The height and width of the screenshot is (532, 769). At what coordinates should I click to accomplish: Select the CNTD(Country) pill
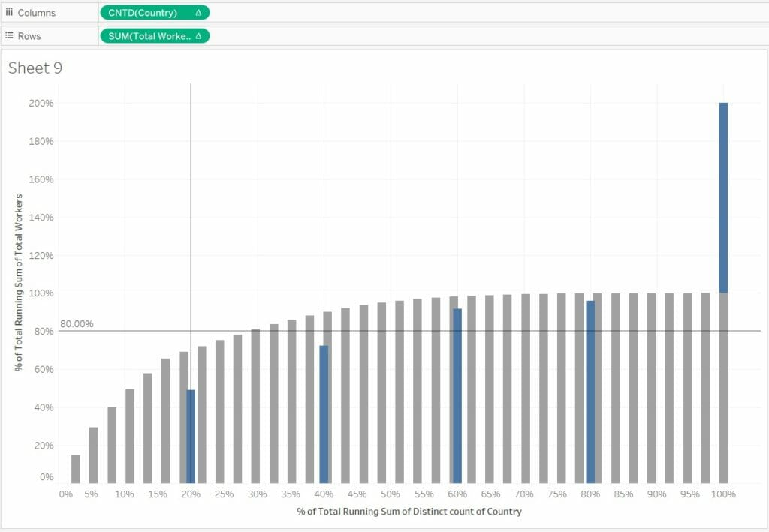click(x=155, y=13)
